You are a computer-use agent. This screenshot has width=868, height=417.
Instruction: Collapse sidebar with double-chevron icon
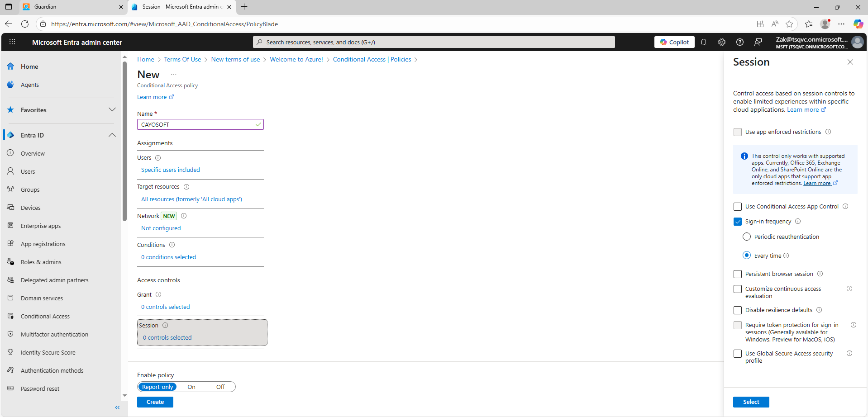[117, 408]
